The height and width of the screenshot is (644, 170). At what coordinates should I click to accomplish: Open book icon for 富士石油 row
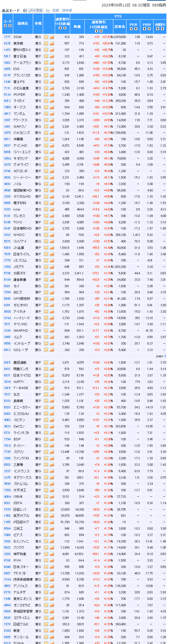pyautogui.click(x=46, y=56)
